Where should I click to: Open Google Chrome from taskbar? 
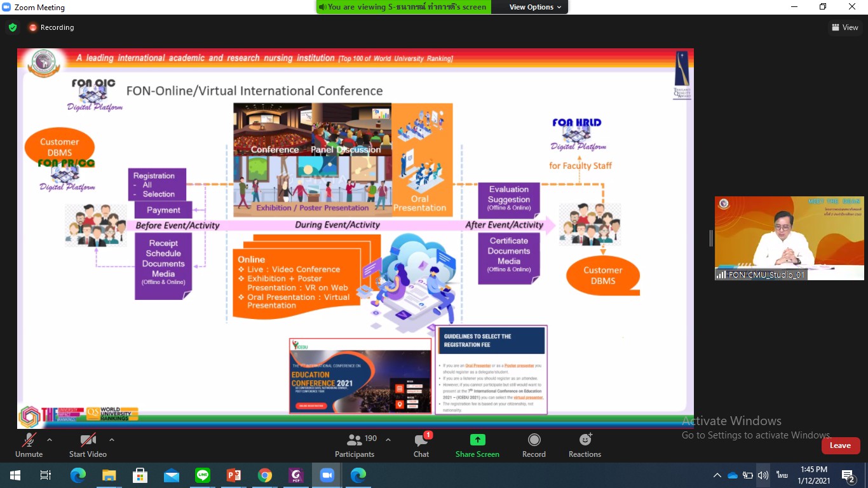[x=265, y=475]
